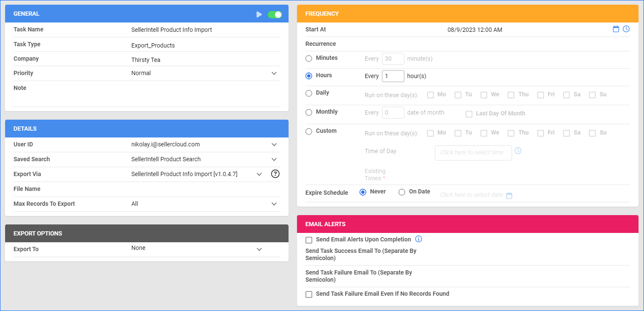Open the Start At clock picker

click(626, 29)
